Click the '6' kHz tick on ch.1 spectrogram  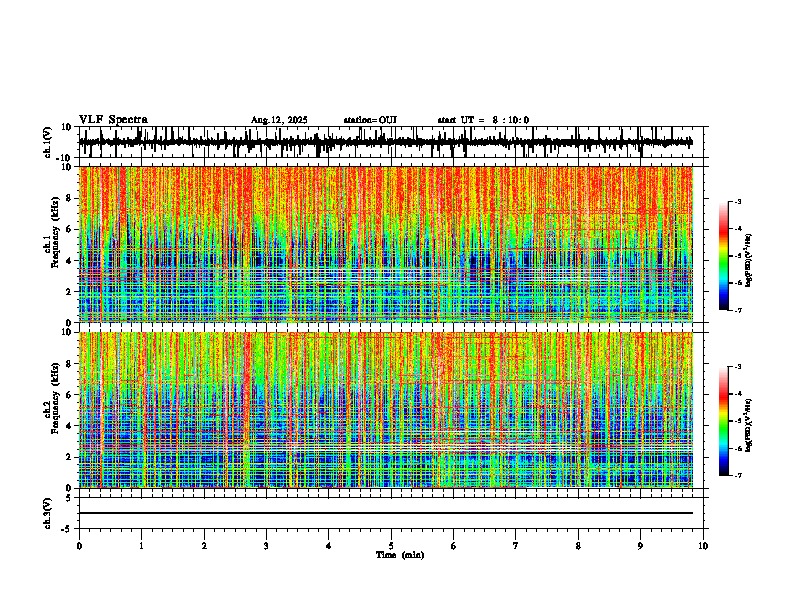pos(70,229)
